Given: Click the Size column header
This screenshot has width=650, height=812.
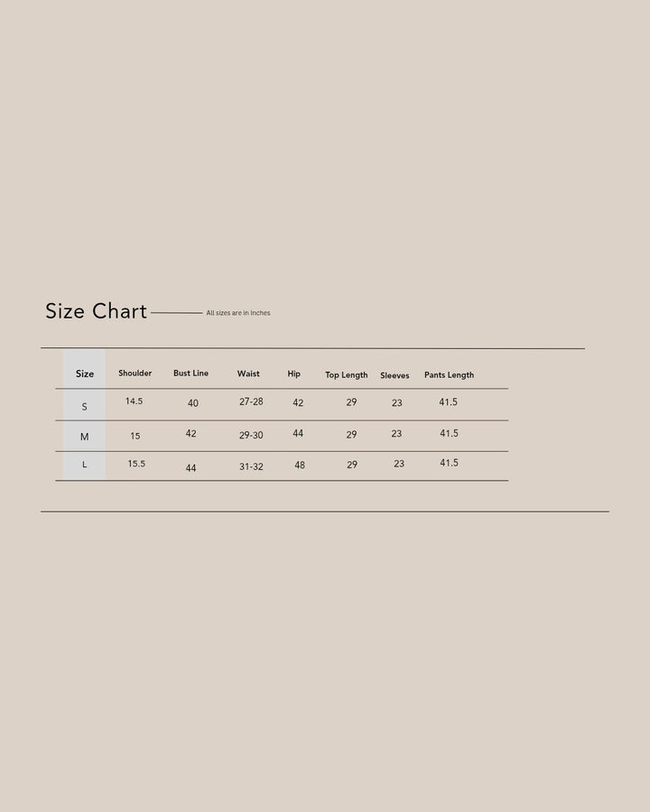Looking at the screenshot, I should click(85, 374).
